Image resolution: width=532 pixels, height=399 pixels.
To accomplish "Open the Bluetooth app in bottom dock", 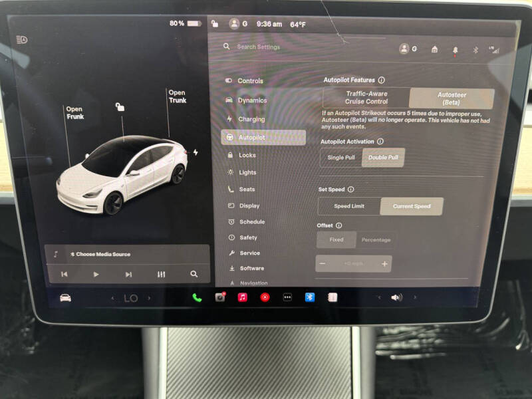I will point(310,297).
